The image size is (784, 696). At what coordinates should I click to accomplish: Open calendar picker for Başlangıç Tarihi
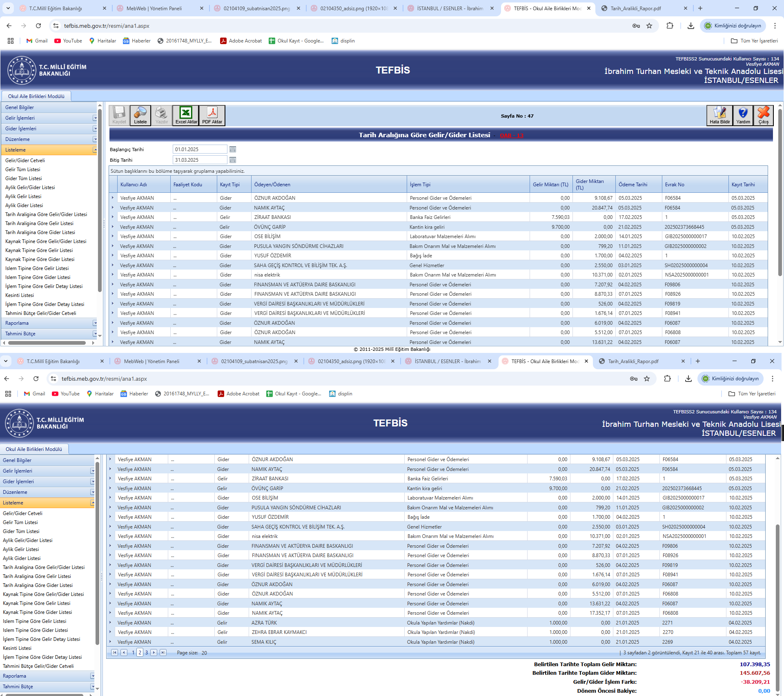click(233, 149)
